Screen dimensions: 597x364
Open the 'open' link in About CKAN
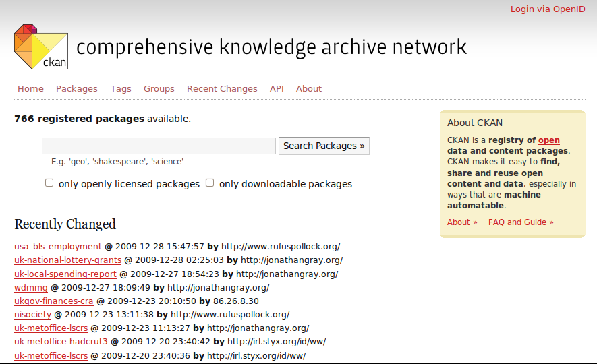point(548,140)
